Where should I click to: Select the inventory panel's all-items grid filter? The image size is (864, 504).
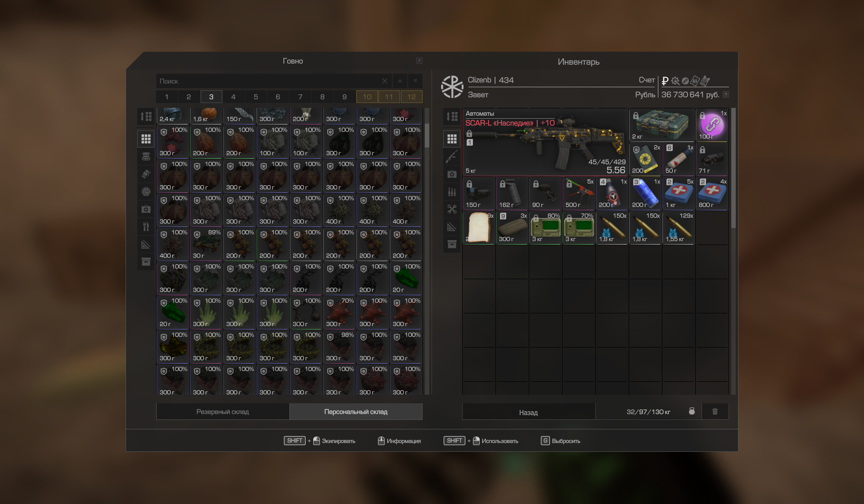[x=452, y=139]
